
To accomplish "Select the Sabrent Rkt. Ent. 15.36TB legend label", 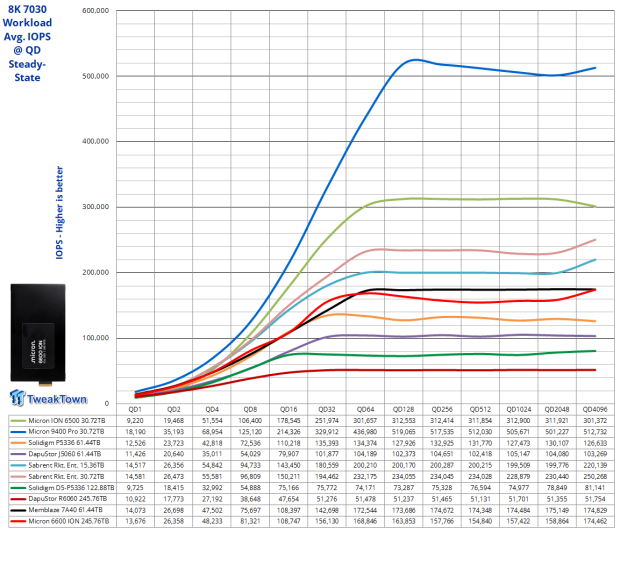I will 66,465.
